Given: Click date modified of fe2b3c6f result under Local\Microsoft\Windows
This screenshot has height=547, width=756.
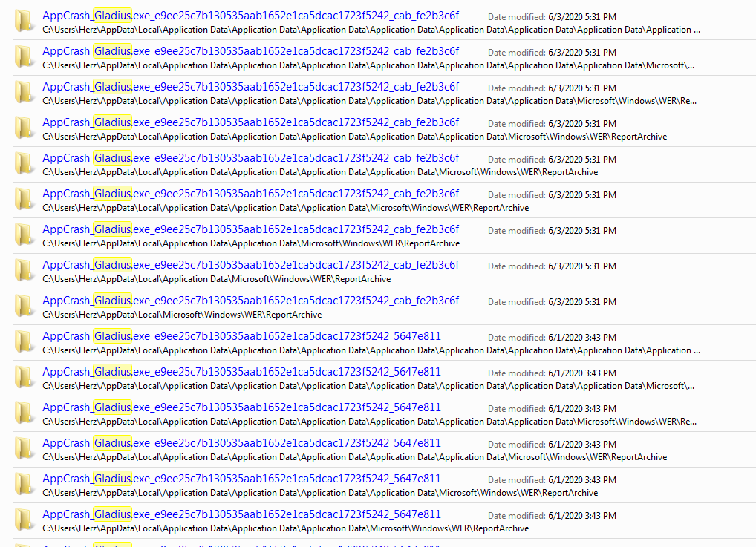Looking at the screenshot, I should click(x=552, y=302).
